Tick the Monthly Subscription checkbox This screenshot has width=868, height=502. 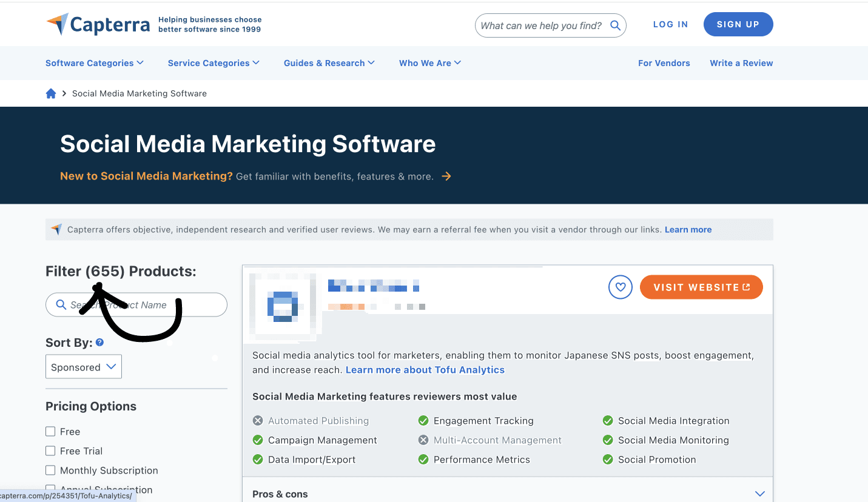coord(50,470)
